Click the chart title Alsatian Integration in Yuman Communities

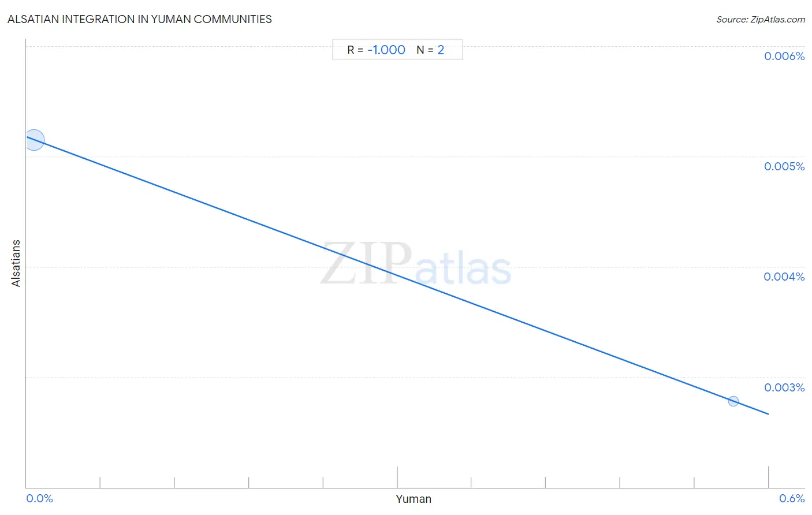pyautogui.click(x=140, y=19)
